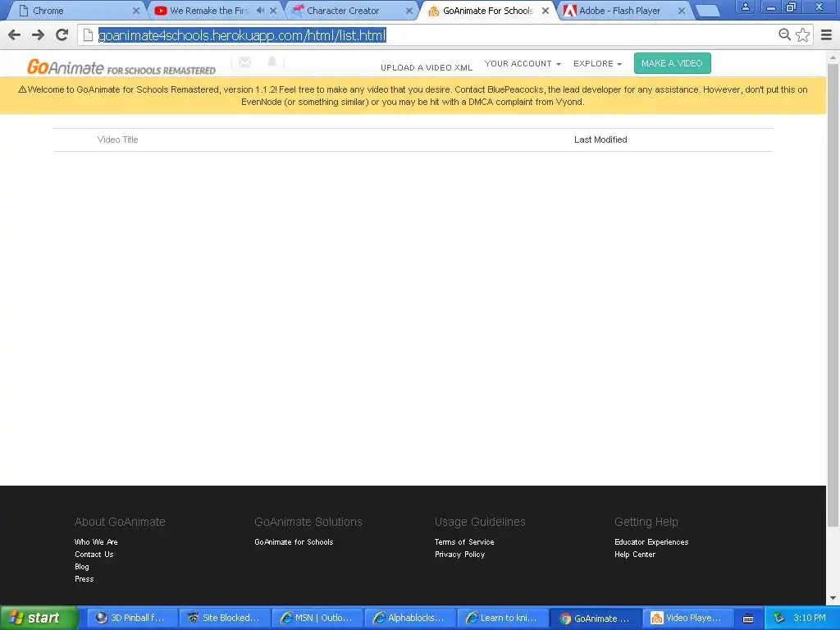Open the new tab button
840x630 pixels.
[707, 11]
